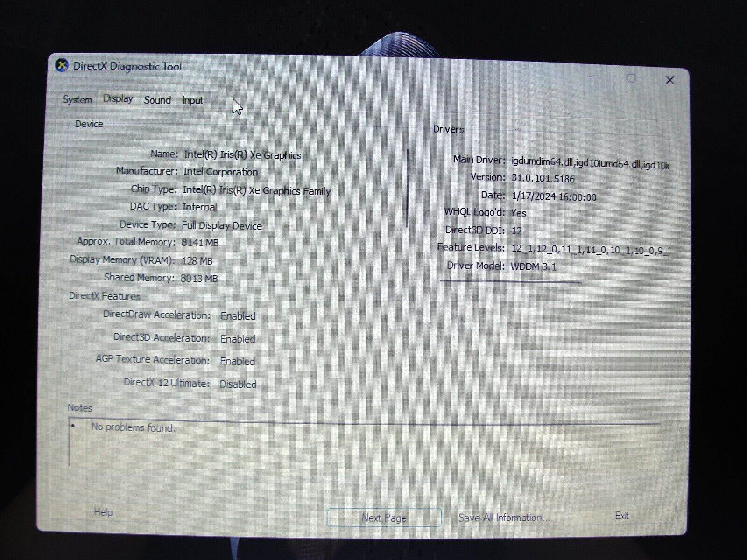Maximize the DirectX Diagnostic Tool window
Image resolution: width=747 pixels, height=560 pixels.
[x=631, y=78]
